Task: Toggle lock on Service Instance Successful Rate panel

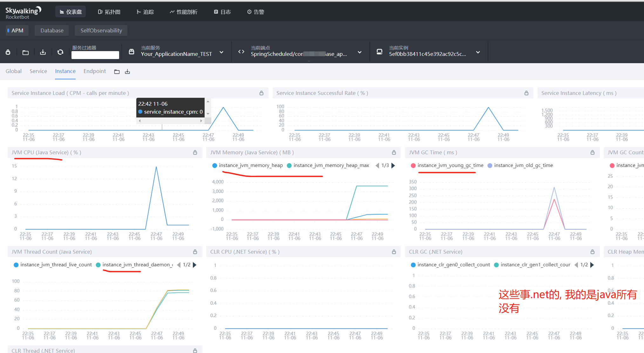Action: click(526, 93)
